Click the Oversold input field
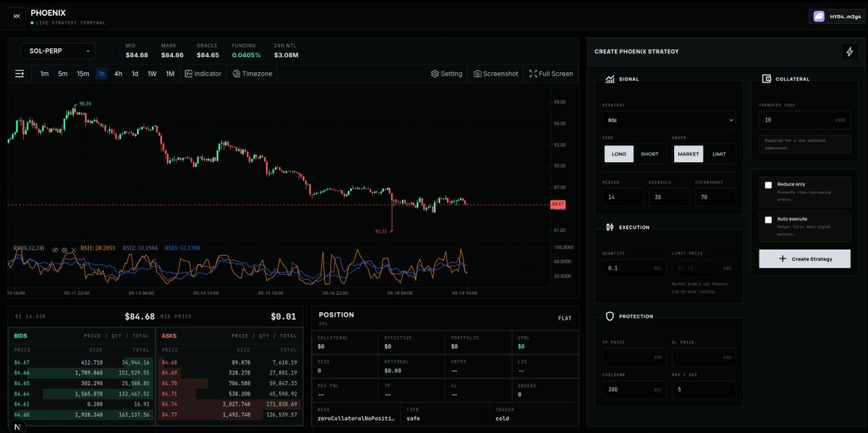This screenshot has width=868, height=433. [x=669, y=197]
